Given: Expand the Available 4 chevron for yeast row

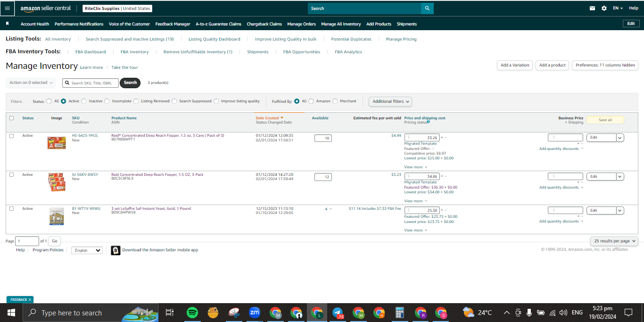Looking at the screenshot, I should [330, 209].
